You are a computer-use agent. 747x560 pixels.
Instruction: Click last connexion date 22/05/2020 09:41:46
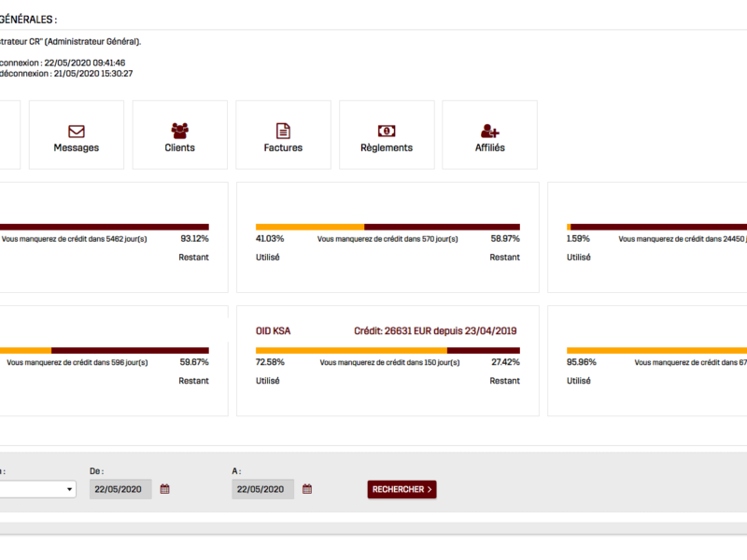(x=85, y=63)
